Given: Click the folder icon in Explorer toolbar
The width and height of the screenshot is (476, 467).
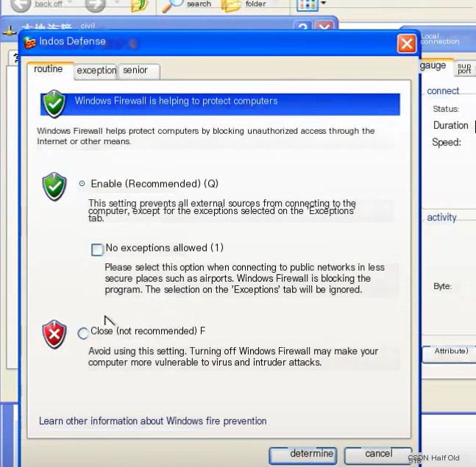Looking at the screenshot, I should [231, 5].
